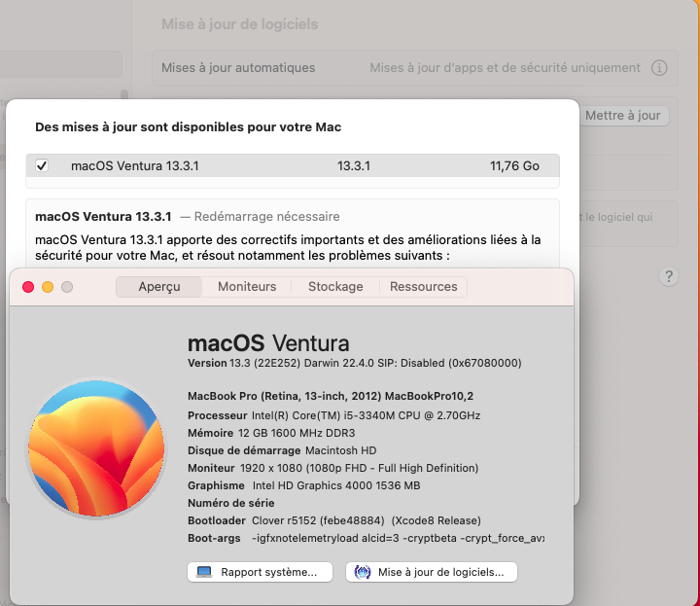The image size is (700, 606).
Task: Click the sidebar scrollbar in System Settings
Action: click(x=124, y=94)
